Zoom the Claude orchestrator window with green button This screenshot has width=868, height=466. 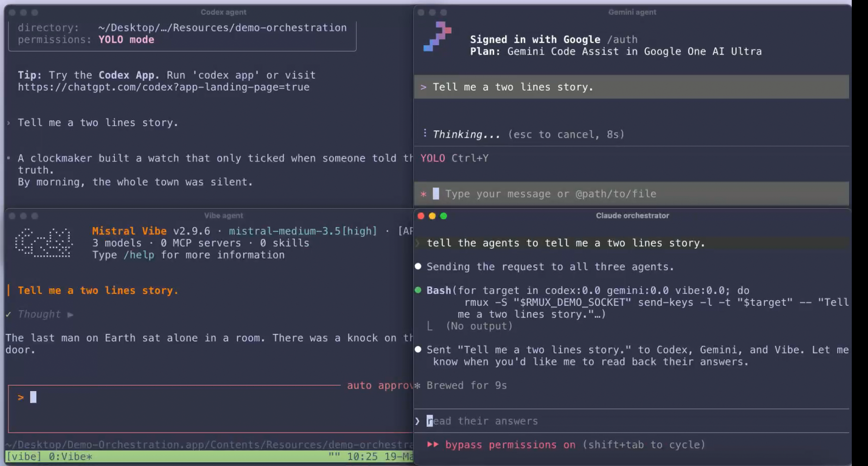(x=444, y=216)
